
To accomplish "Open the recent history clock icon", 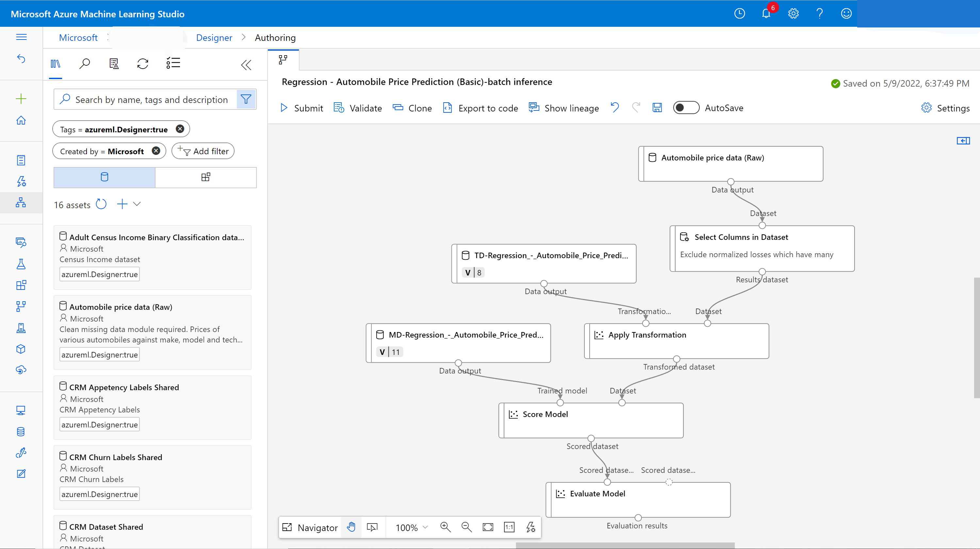I will click(739, 14).
